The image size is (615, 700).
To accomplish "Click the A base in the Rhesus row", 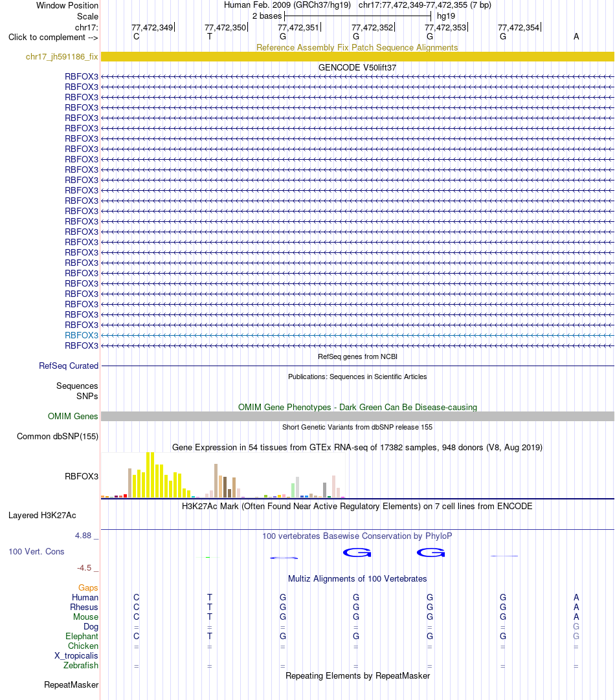I will point(576,607).
